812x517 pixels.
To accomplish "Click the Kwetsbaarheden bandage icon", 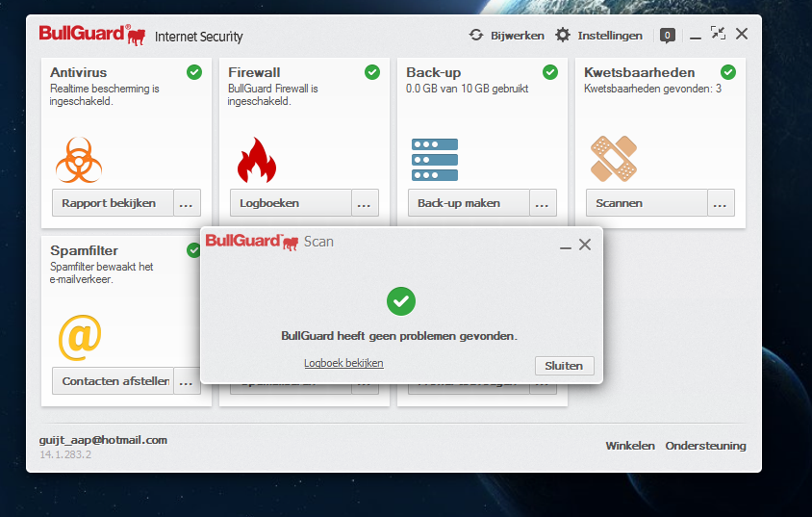I will (x=614, y=159).
